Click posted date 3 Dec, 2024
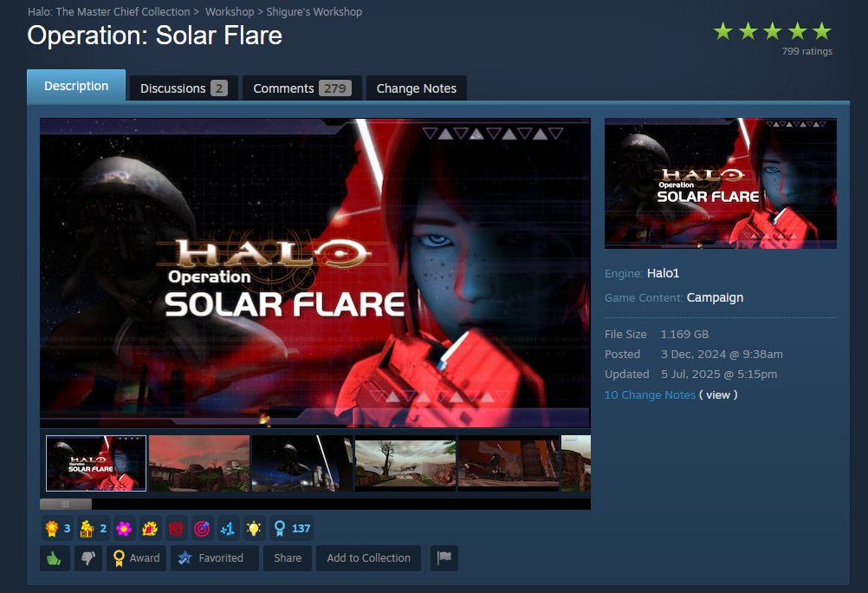 (722, 354)
